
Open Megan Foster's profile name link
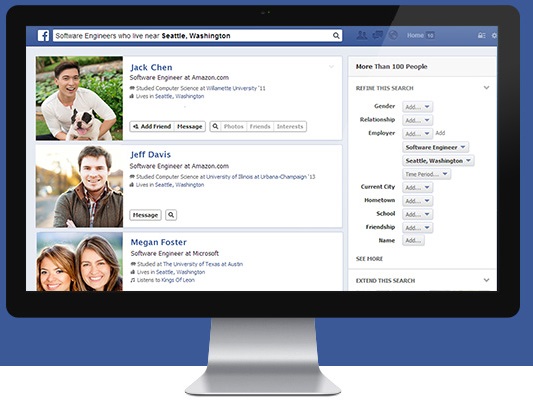tap(159, 242)
